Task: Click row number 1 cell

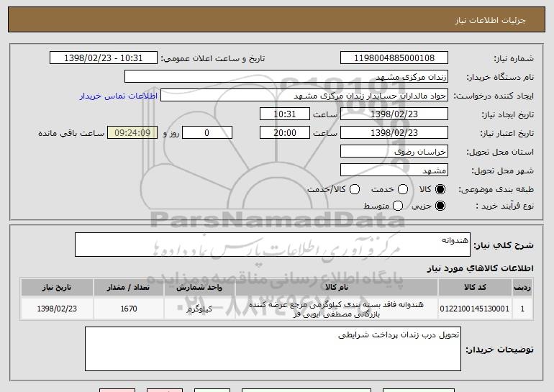Action: pos(522,309)
